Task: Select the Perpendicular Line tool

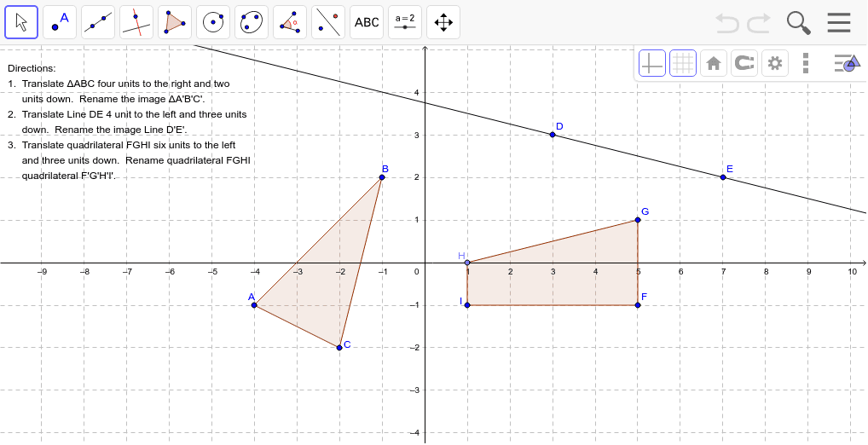Action: (x=136, y=22)
